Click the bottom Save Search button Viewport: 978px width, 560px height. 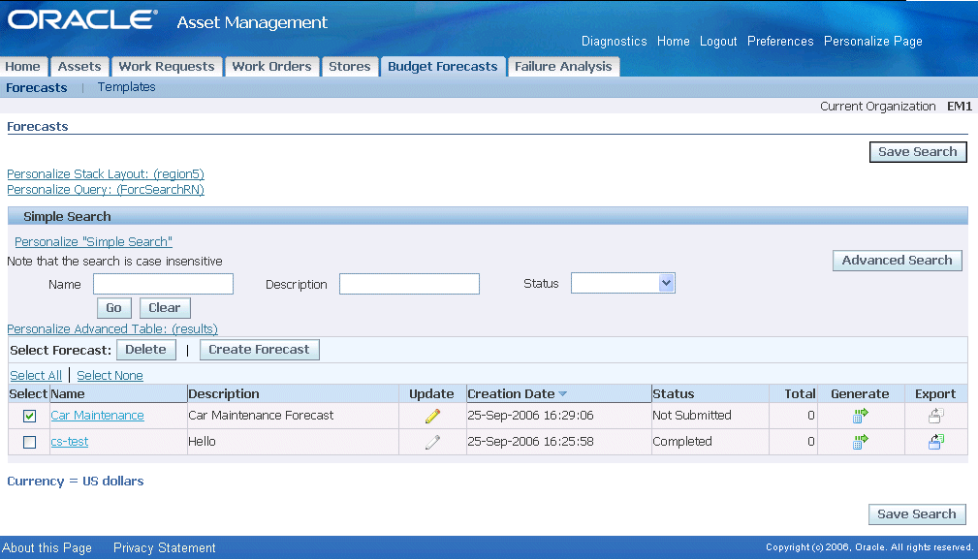pyautogui.click(x=917, y=514)
